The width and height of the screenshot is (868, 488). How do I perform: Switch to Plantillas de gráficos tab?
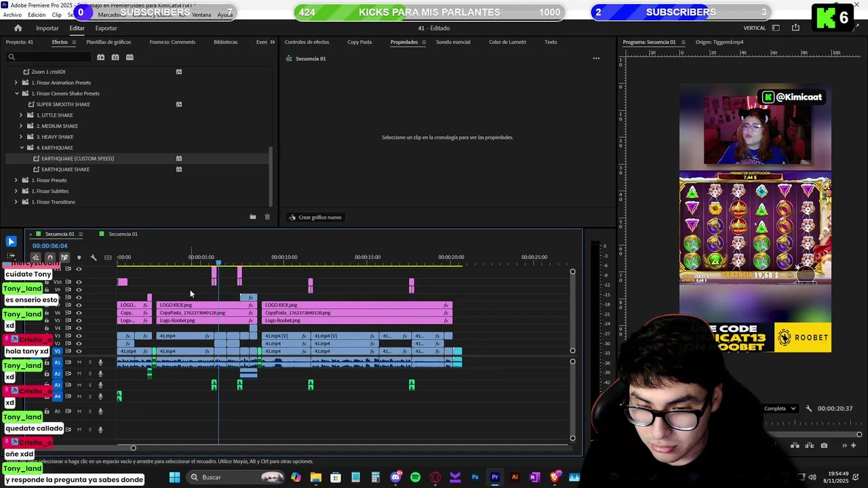click(108, 42)
